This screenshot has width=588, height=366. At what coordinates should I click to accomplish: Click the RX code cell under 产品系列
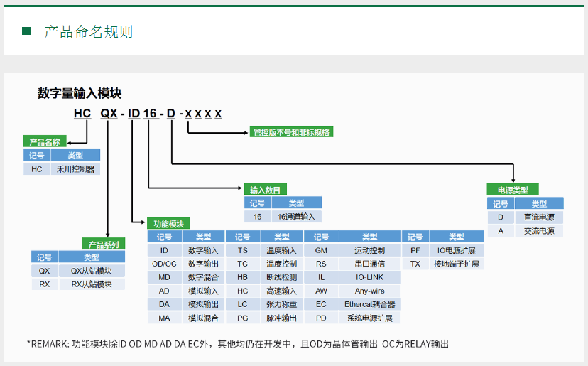coord(44,284)
